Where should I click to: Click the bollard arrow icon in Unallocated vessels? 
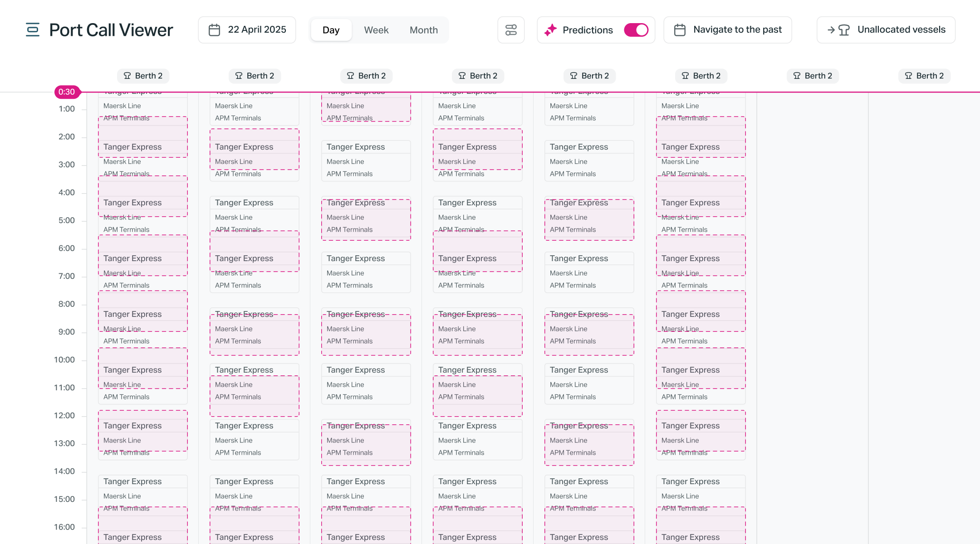click(x=838, y=30)
